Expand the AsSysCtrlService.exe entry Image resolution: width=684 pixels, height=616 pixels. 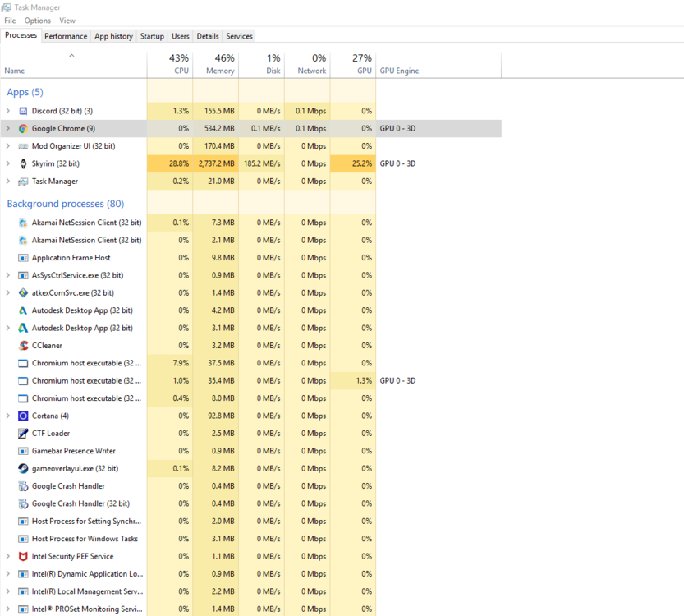pos(8,275)
